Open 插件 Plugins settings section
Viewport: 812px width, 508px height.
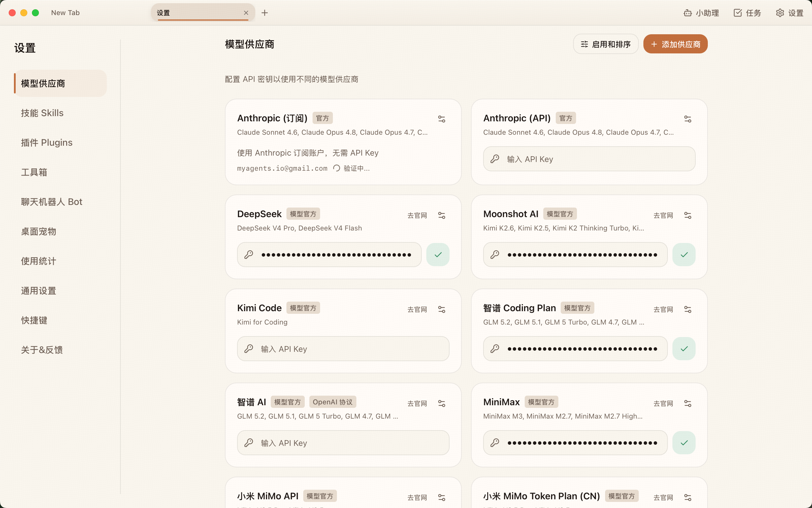point(60,143)
